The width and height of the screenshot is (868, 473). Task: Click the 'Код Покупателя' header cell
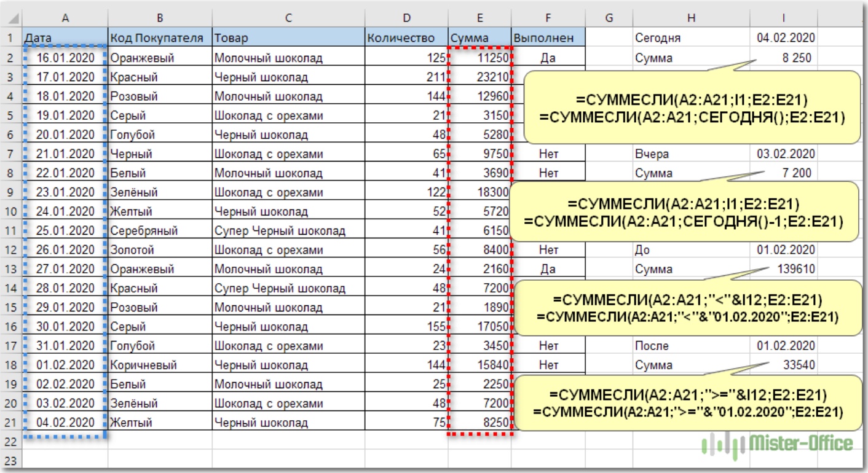click(160, 38)
